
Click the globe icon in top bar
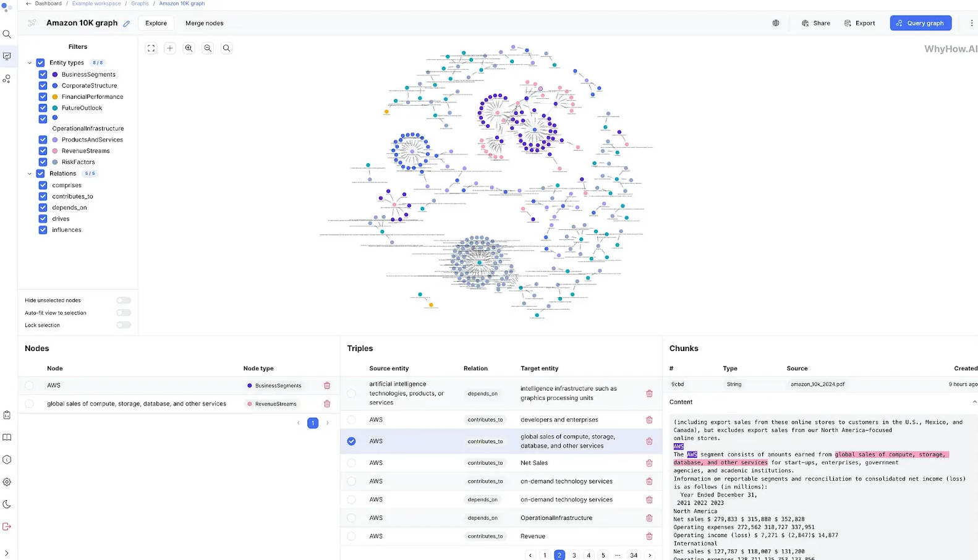[776, 23]
